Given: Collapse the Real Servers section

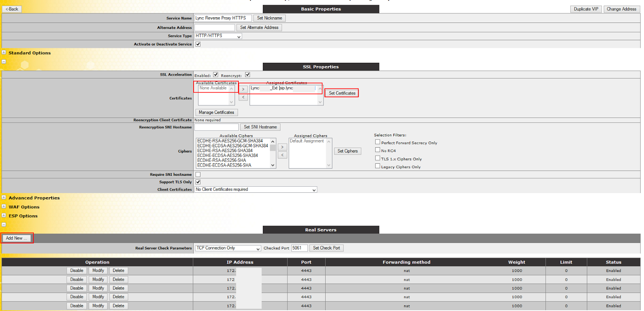Looking at the screenshot, I should (4, 224).
